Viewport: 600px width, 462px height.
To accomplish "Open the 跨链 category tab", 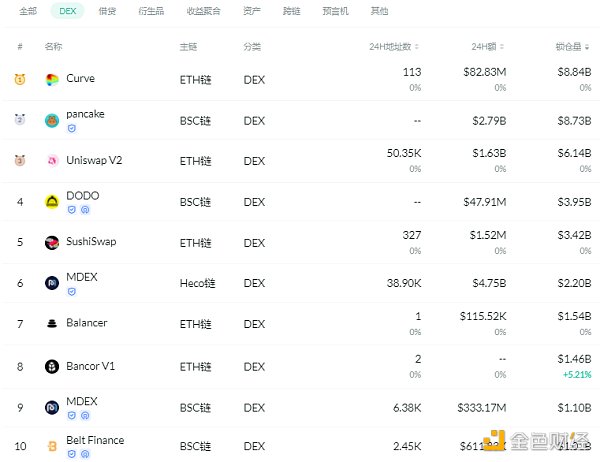I will point(292,11).
